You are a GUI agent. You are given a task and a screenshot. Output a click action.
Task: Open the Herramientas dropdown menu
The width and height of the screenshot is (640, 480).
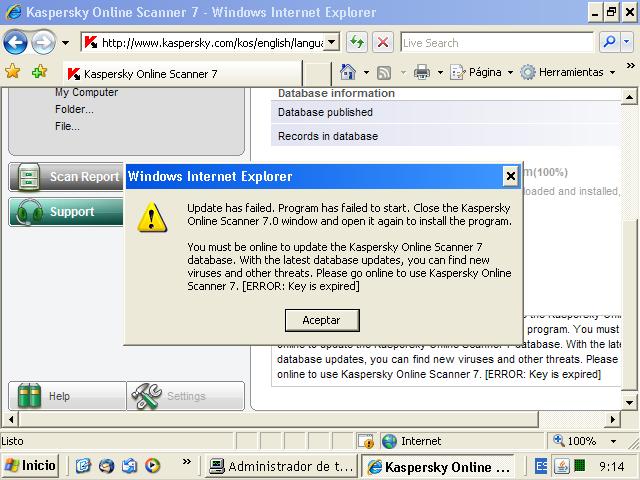pos(568,72)
